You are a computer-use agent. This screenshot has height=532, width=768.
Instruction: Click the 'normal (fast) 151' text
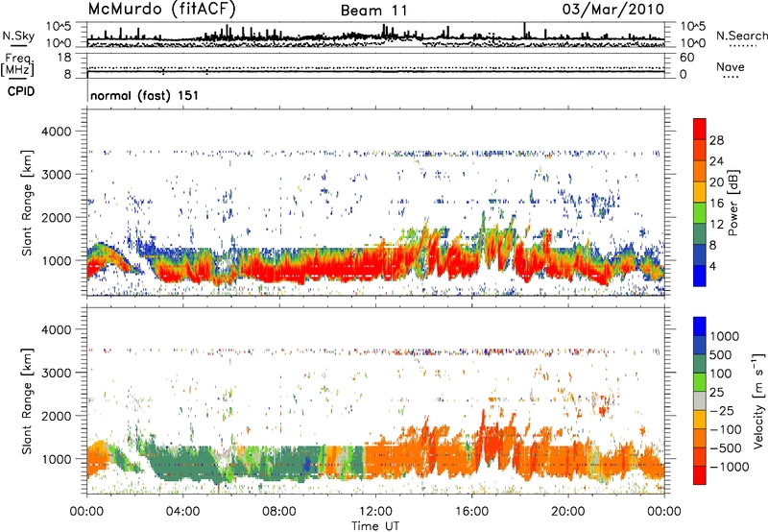(145, 95)
